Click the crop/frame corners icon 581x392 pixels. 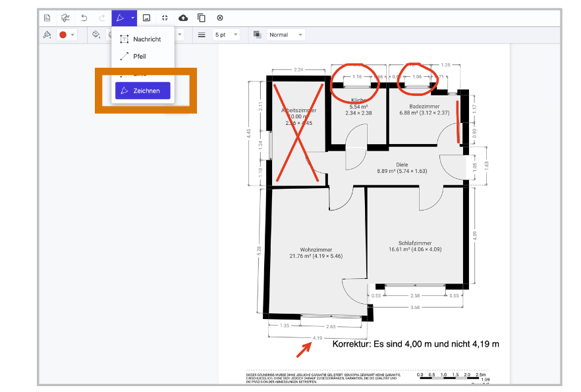point(165,18)
